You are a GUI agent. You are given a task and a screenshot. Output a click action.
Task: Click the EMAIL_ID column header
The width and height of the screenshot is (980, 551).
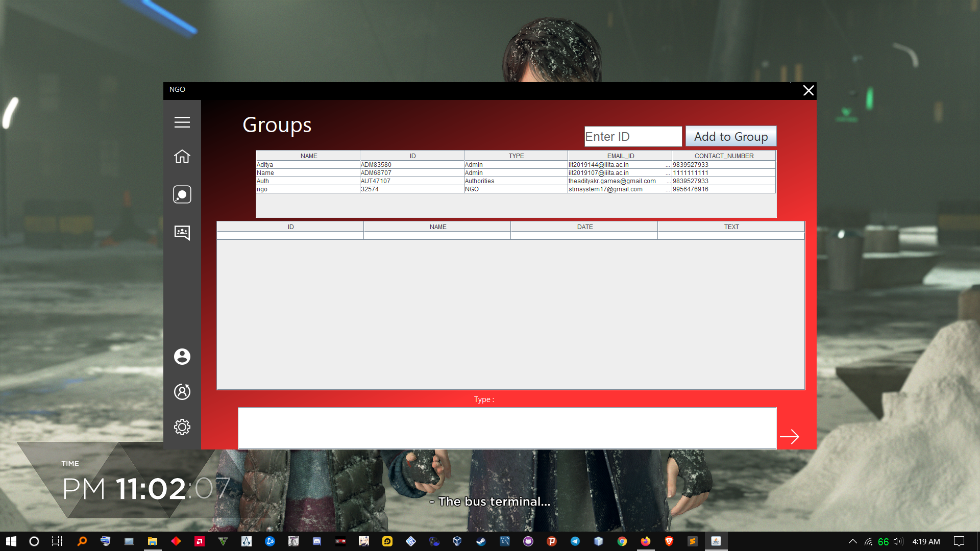point(620,156)
